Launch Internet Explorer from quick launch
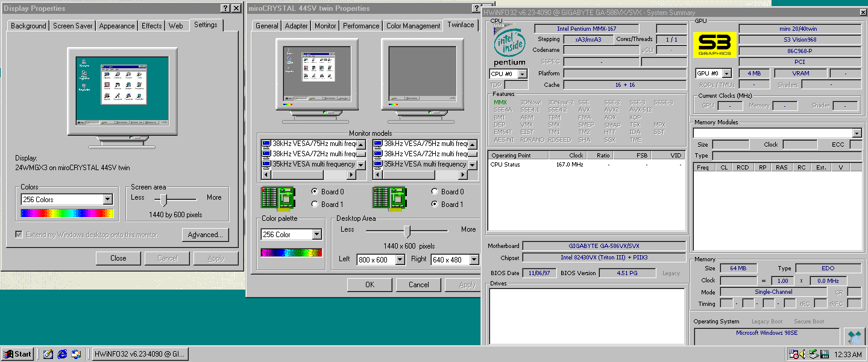 coord(62,354)
